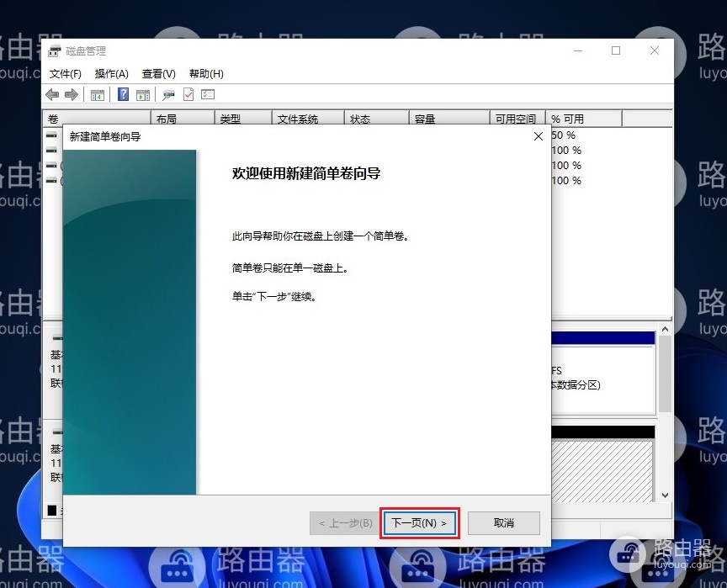Click the settings list toolbar icon

[208, 94]
